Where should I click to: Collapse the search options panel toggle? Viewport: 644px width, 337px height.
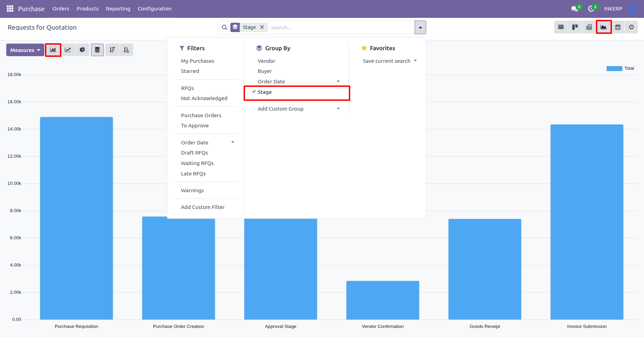[420, 27]
